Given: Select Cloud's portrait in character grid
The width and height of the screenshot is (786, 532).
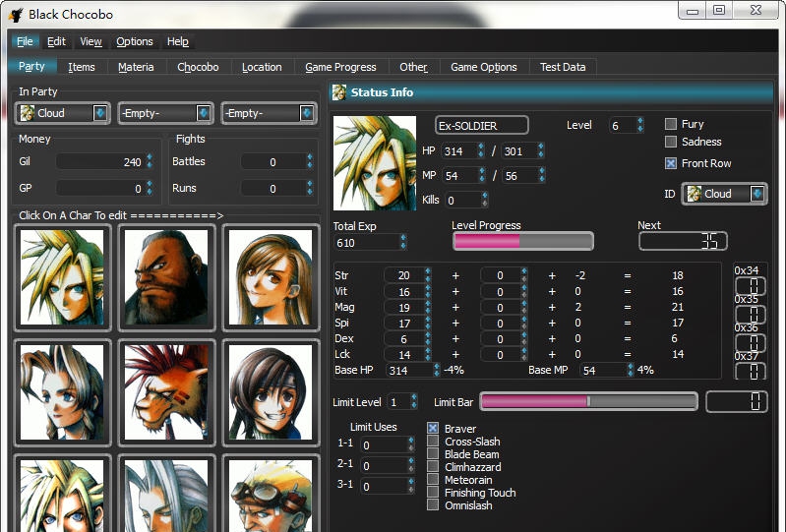Looking at the screenshot, I should point(62,278).
